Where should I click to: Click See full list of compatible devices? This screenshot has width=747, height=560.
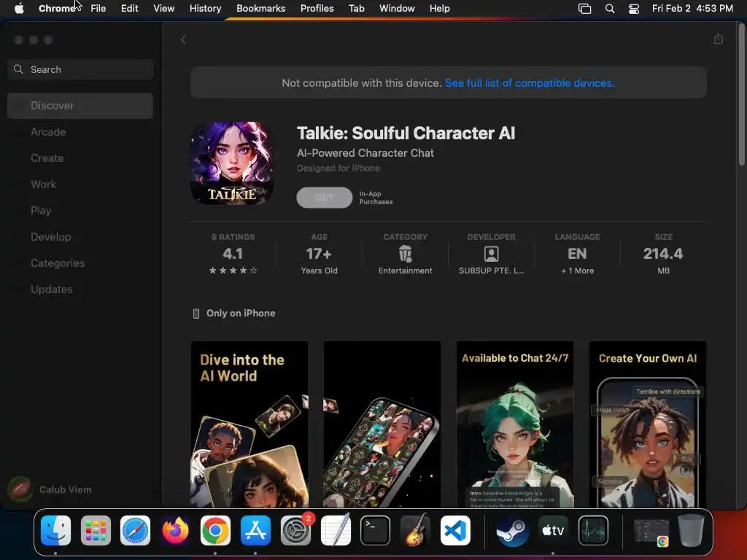pyautogui.click(x=530, y=83)
